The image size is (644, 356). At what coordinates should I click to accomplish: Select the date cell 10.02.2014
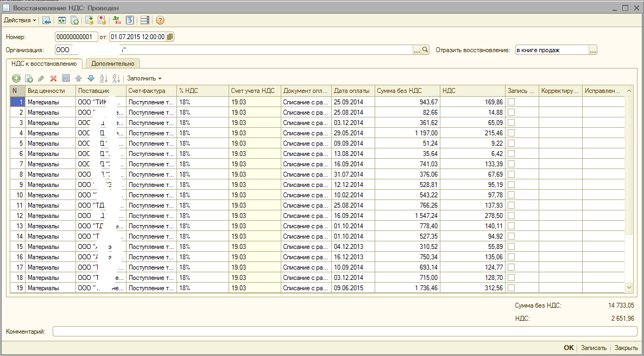(x=353, y=195)
